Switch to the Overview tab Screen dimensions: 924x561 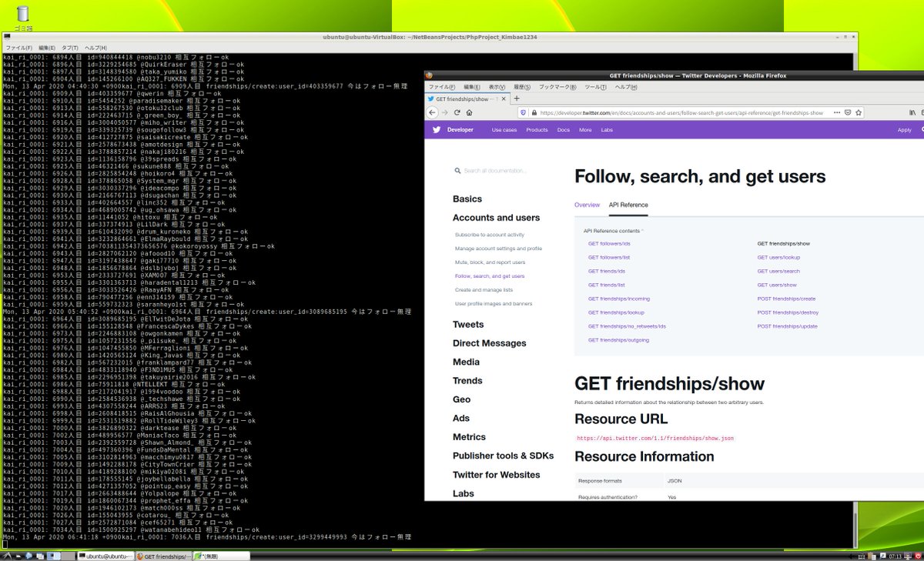[x=587, y=205]
